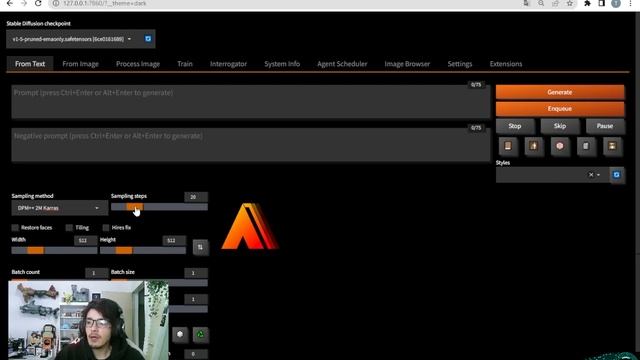Open extra networks pink cube icon
640x360 pixels.
(x=560, y=146)
